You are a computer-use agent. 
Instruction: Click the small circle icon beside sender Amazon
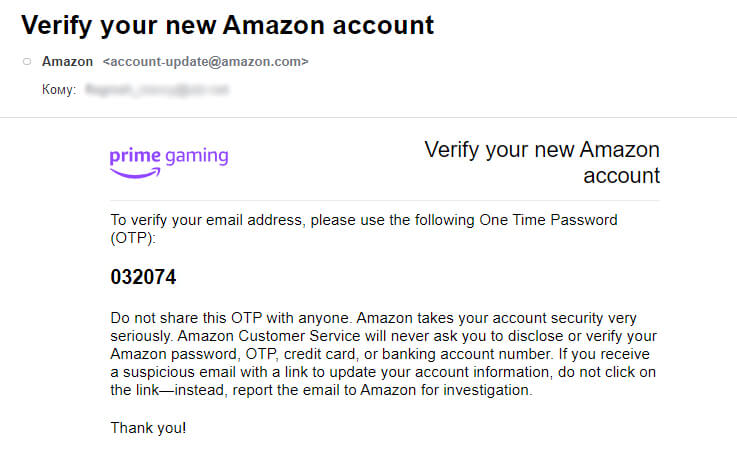pos(27,62)
